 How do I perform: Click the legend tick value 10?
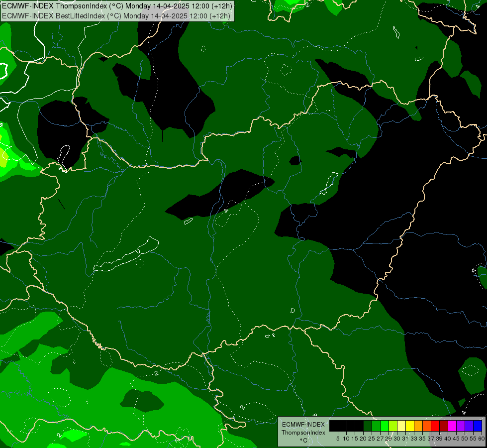(346, 439)
